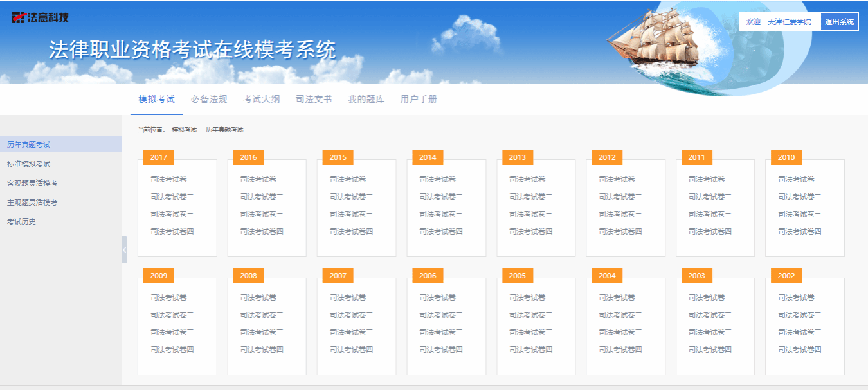Screen dimensions: 868x390
Task: Click the orange 2010 year label
Action: tap(786, 157)
